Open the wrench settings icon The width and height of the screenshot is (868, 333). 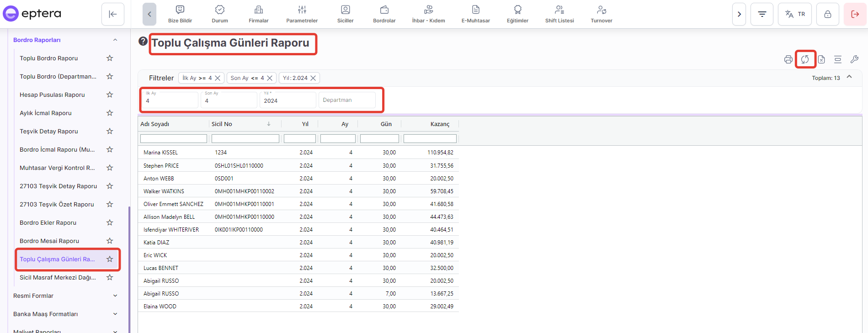pos(854,59)
